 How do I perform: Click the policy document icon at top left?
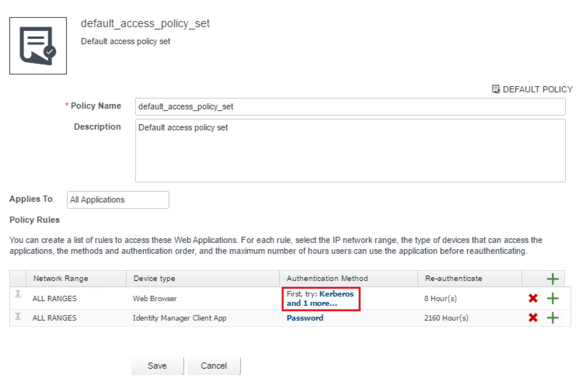(x=38, y=46)
